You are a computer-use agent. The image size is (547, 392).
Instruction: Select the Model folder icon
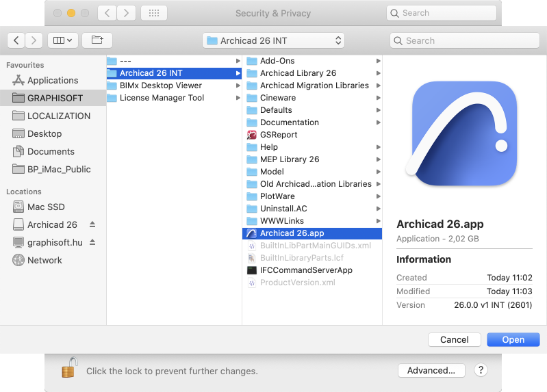252,172
